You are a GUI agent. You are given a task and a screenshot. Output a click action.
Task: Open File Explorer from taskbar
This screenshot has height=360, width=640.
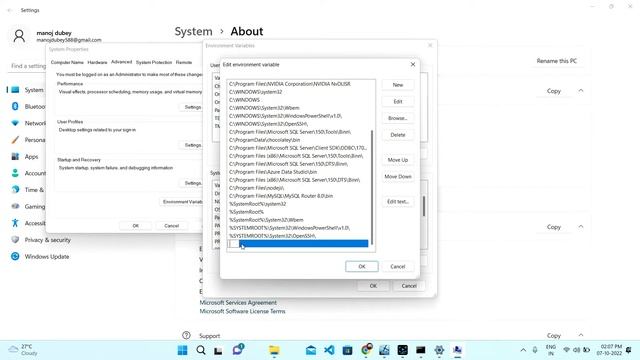(x=274, y=350)
